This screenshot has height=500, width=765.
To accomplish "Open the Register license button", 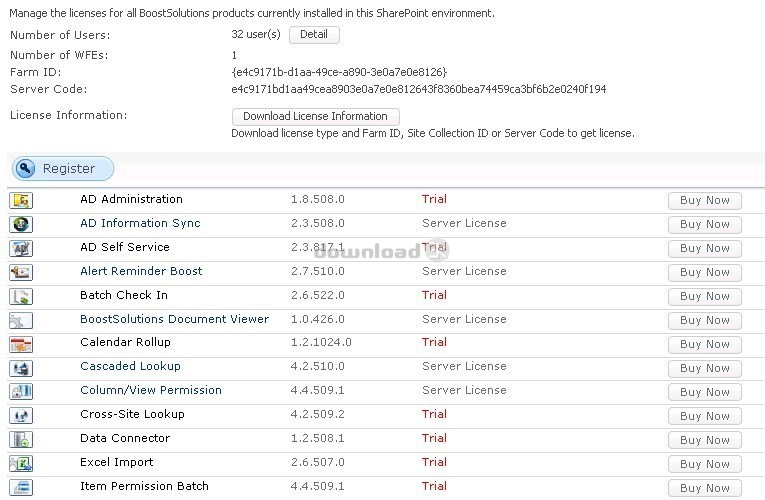I will click(63, 169).
